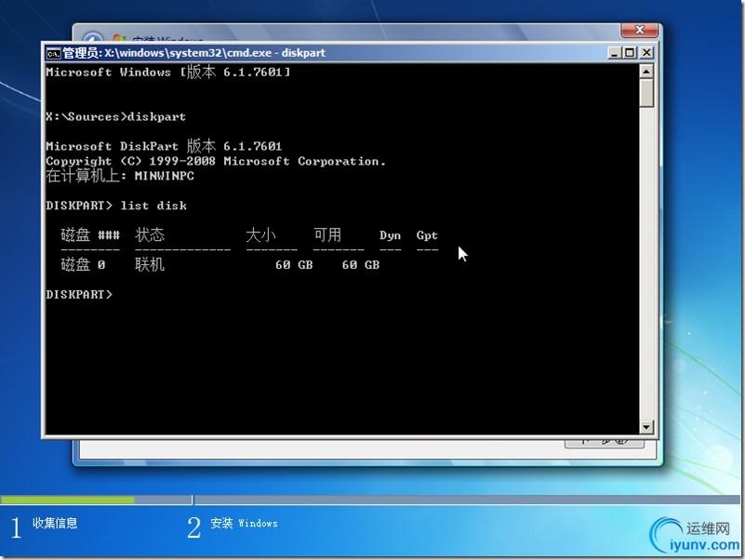Click the 'Dyn' column header
Screen dimensions: 745x560
click(x=390, y=235)
